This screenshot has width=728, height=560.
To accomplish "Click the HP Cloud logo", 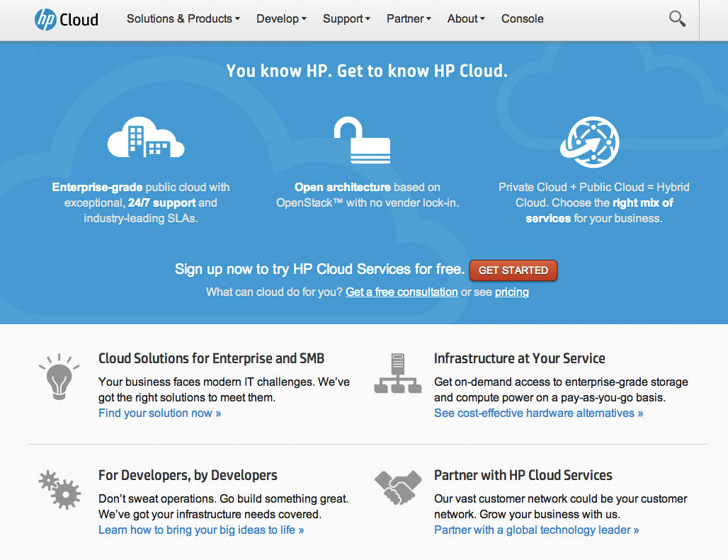I will click(x=67, y=20).
